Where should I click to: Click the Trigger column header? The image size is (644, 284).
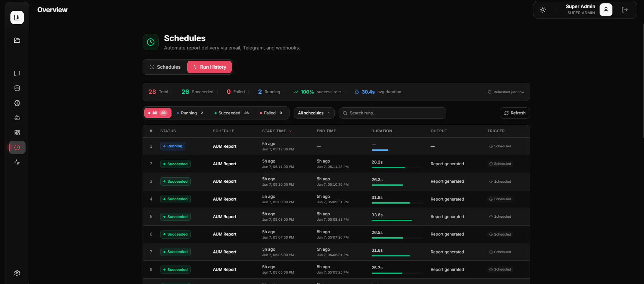(x=496, y=131)
